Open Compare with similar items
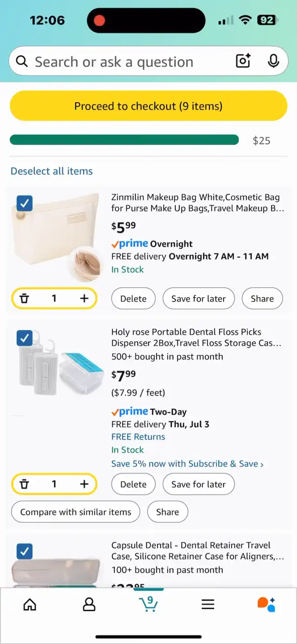This screenshot has width=297, height=644. point(76,512)
